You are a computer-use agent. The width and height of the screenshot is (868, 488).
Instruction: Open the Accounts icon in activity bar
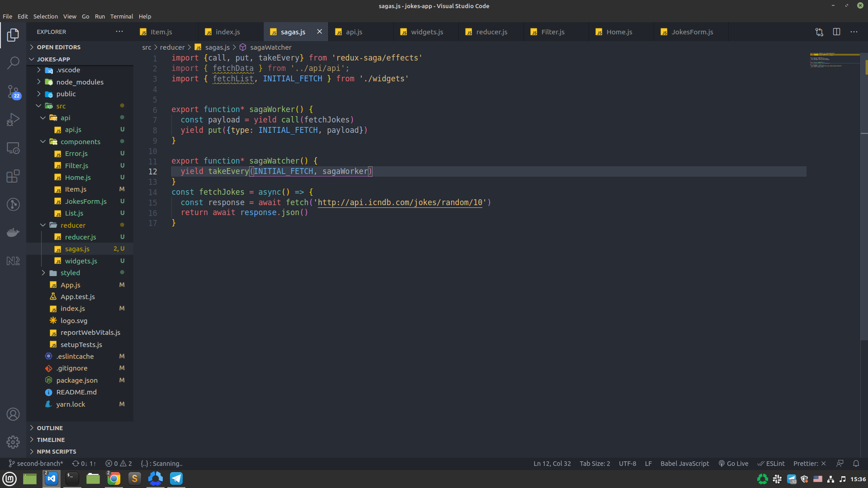[13, 414]
